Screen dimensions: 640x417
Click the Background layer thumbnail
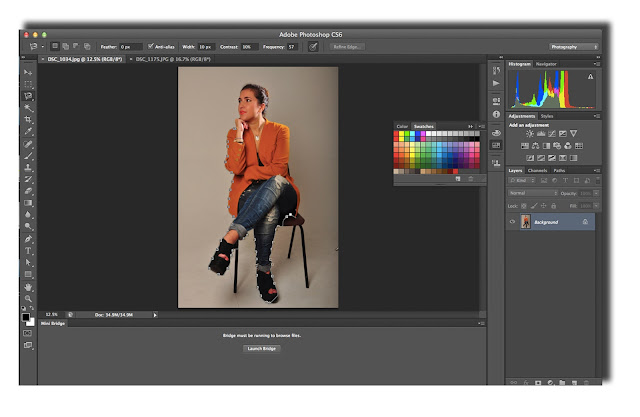tap(526, 222)
